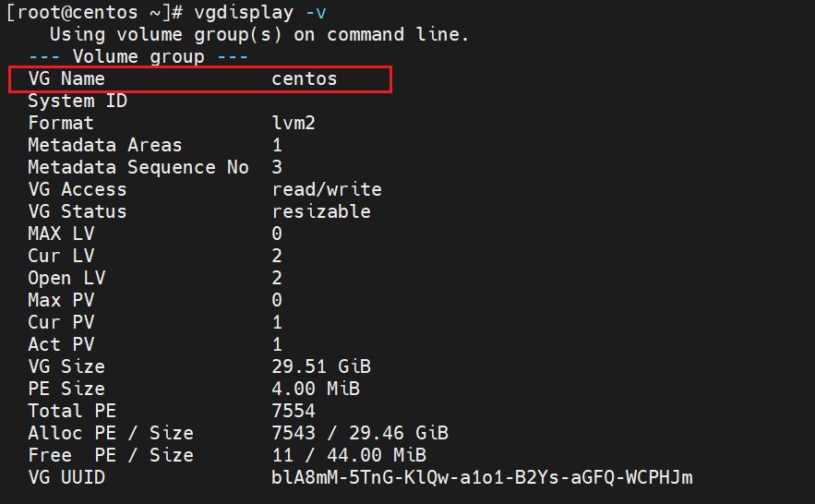
Task: Click the read/write access value
Action: click(x=327, y=189)
